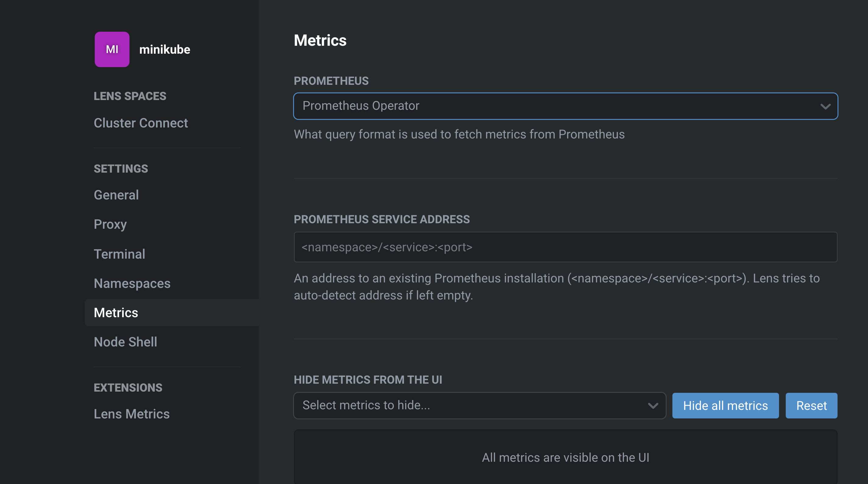Open the Proxy settings page
The height and width of the screenshot is (484, 868).
[110, 224]
